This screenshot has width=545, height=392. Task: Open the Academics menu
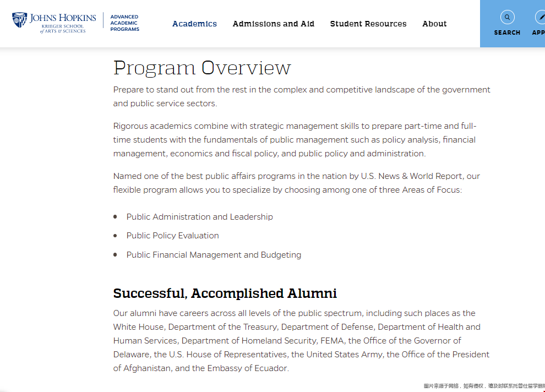pyautogui.click(x=194, y=24)
